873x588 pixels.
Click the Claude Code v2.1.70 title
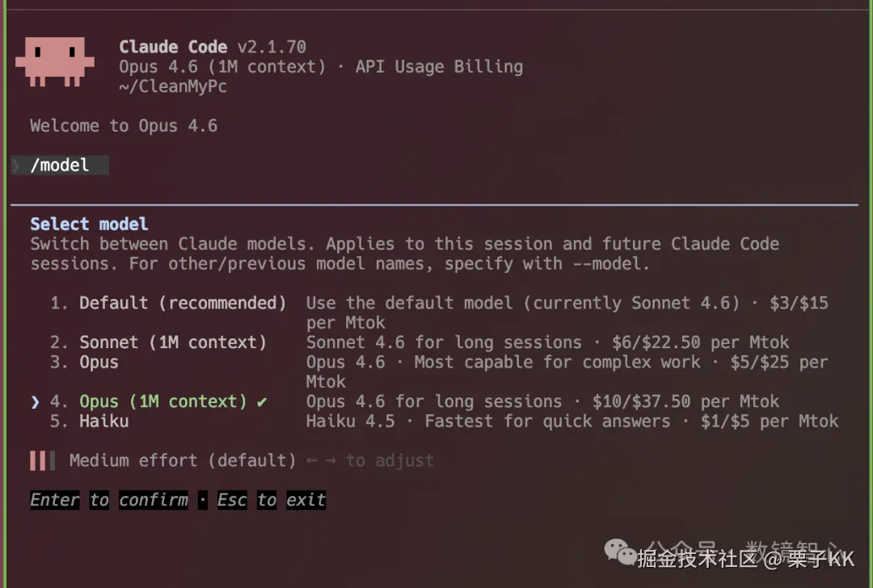[x=213, y=47]
